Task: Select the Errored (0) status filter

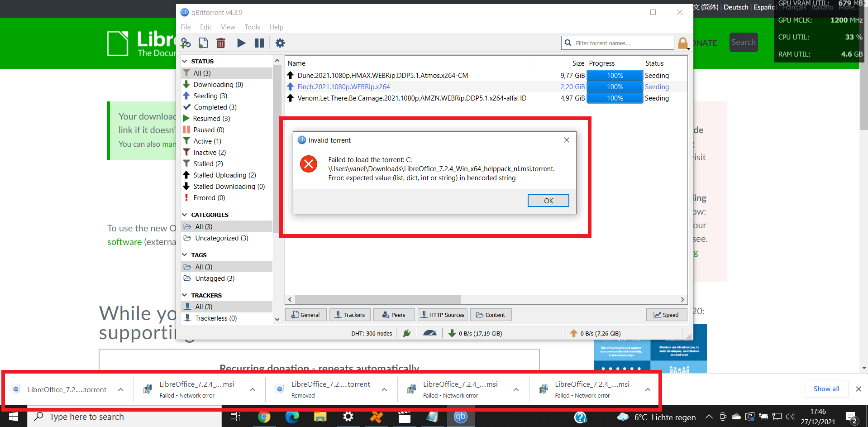Action: tap(227, 198)
